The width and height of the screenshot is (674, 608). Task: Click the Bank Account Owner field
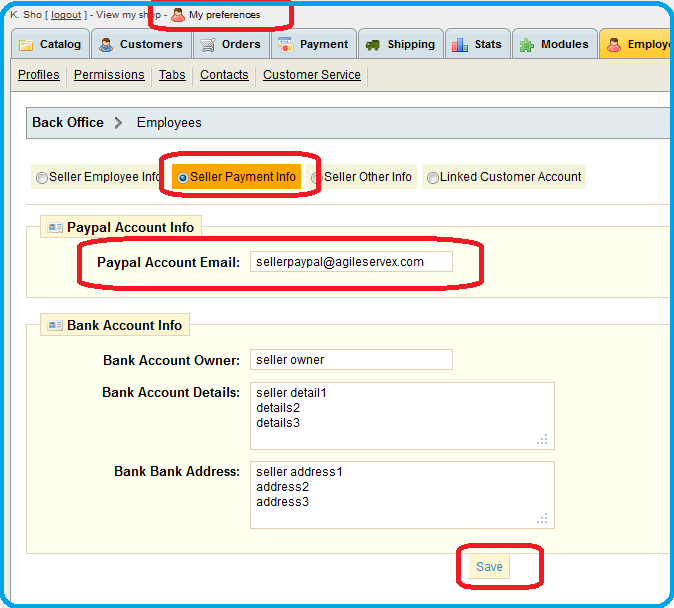point(351,359)
